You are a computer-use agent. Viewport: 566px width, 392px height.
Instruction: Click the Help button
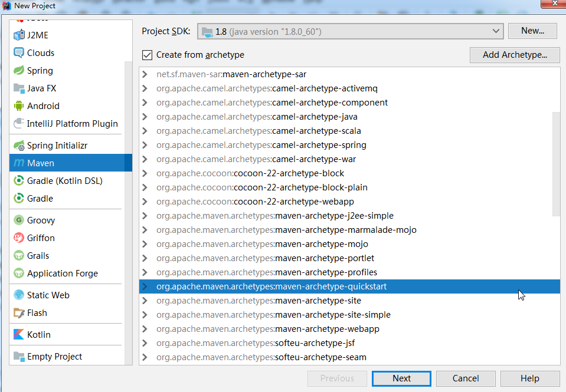(530, 378)
